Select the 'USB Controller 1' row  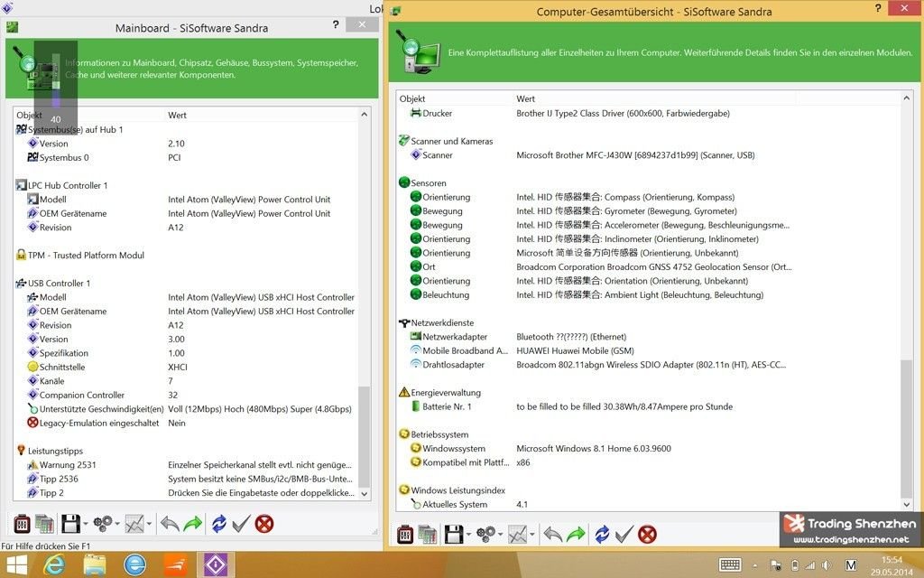point(186,283)
